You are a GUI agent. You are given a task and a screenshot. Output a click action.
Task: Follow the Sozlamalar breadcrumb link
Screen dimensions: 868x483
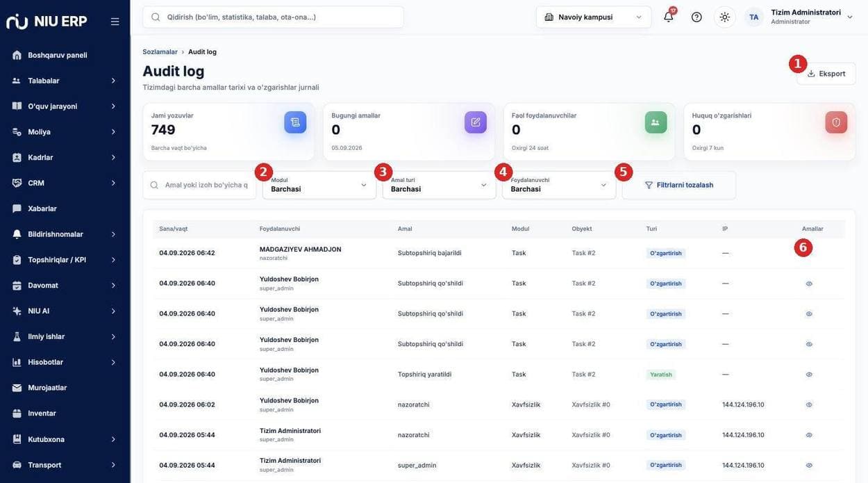click(x=160, y=51)
